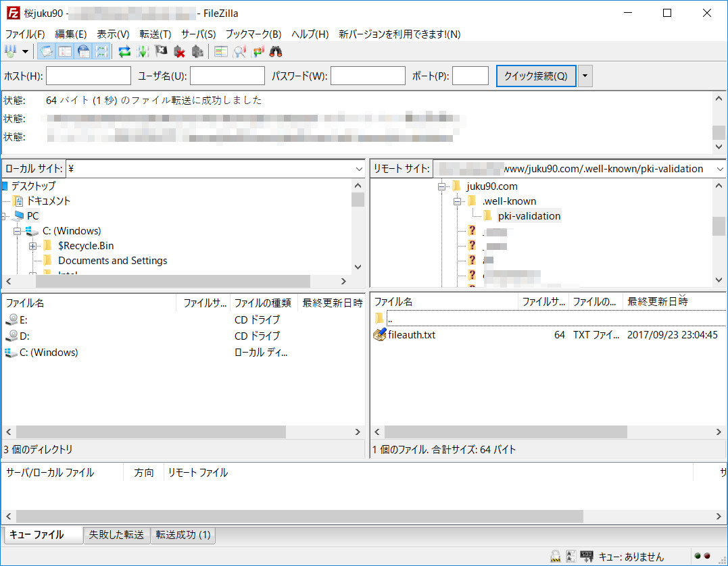Reconnect to the last server

(x=197, y=51)
